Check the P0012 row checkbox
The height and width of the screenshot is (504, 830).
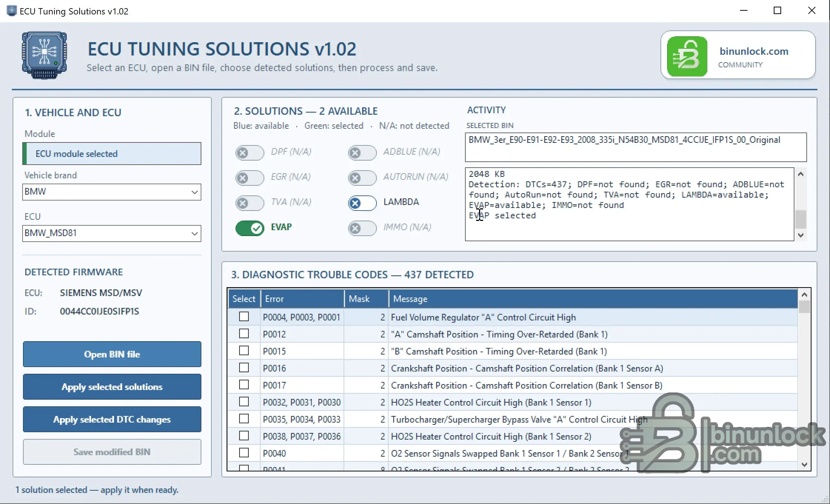click(244, 334)
